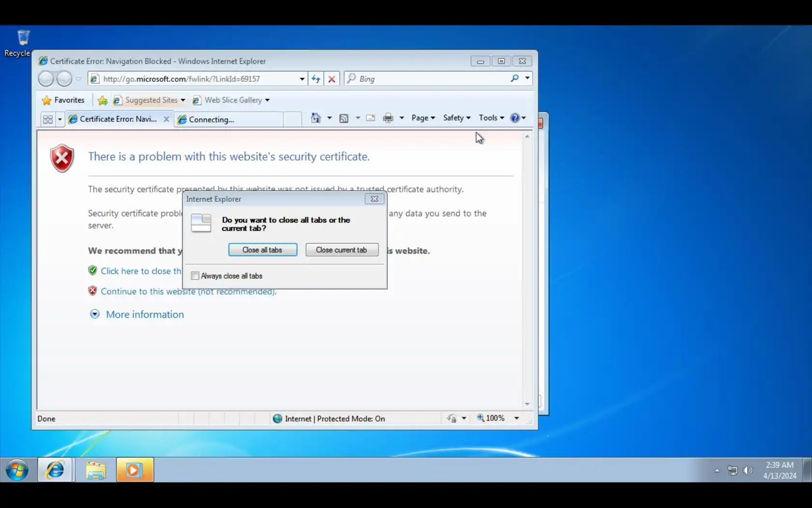Screen dimensions: 812x508
Task: Click the page scrollbar up arrow
Action: 527,136
